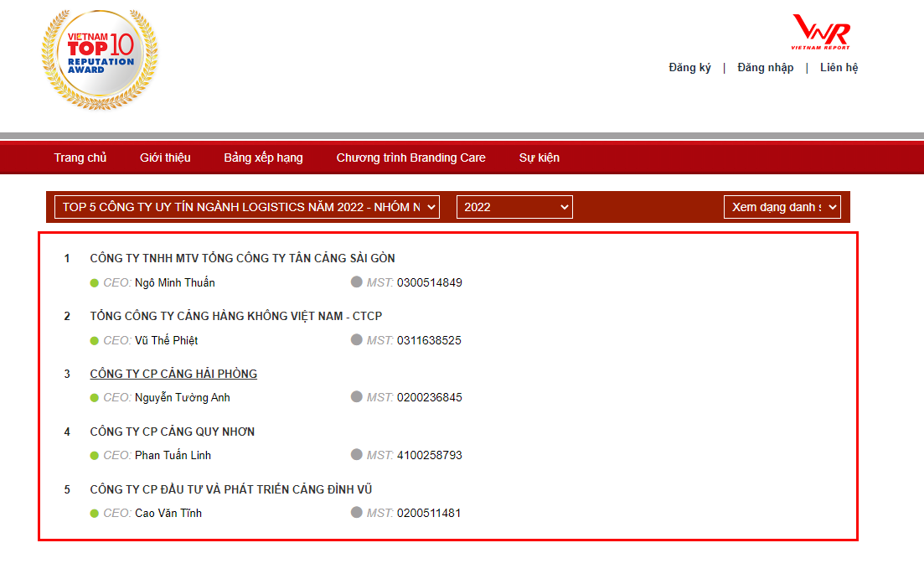924x579 pixels.
Task: Click the Đăng nhập link
Action: [765, 68]
